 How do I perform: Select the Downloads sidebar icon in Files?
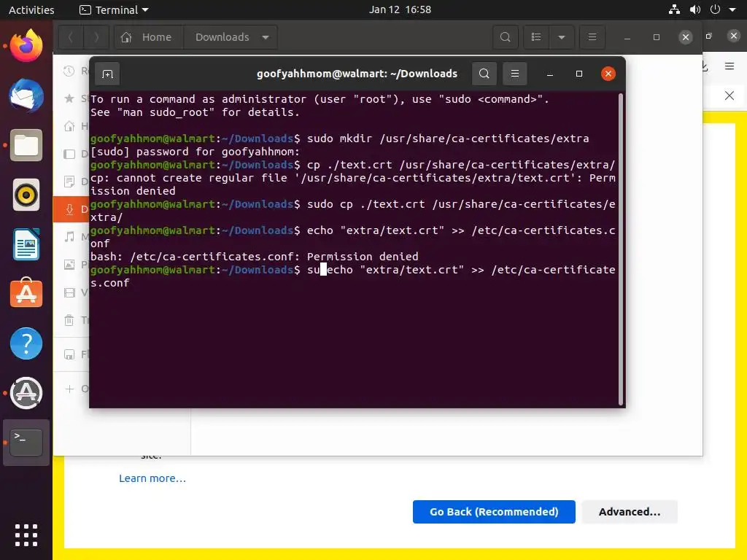pyautogui.click(x=69, y=209)
